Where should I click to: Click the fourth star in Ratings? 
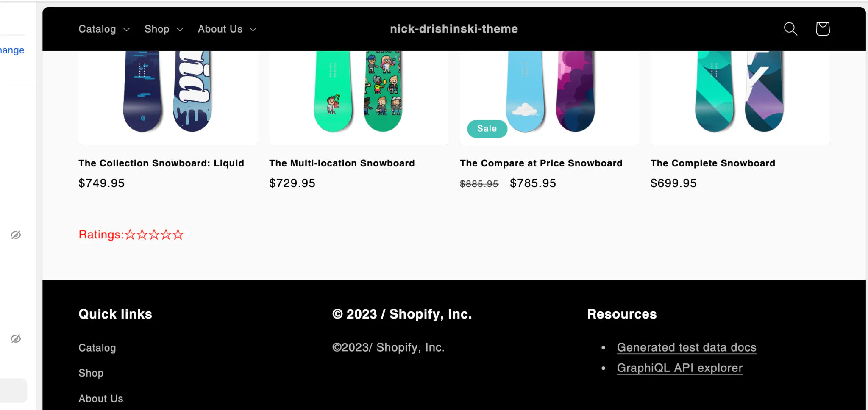[x=166, y=235]
